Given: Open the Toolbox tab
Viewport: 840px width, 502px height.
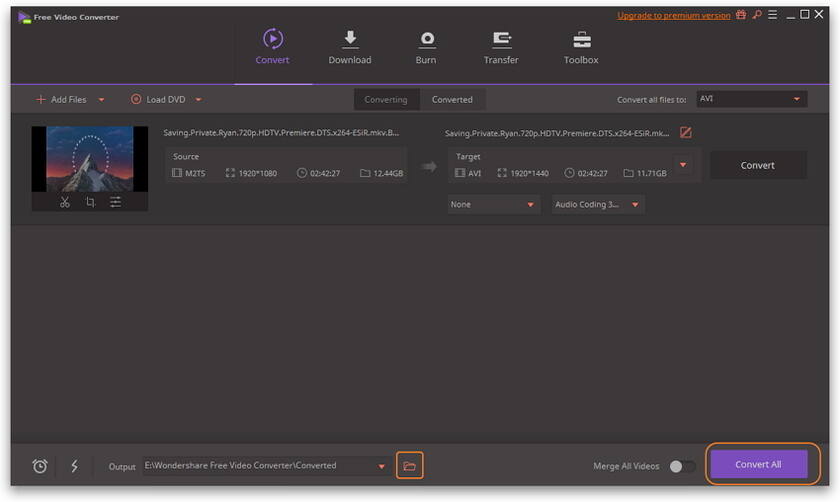Looking at the screenshot, I should coord(581,47).
